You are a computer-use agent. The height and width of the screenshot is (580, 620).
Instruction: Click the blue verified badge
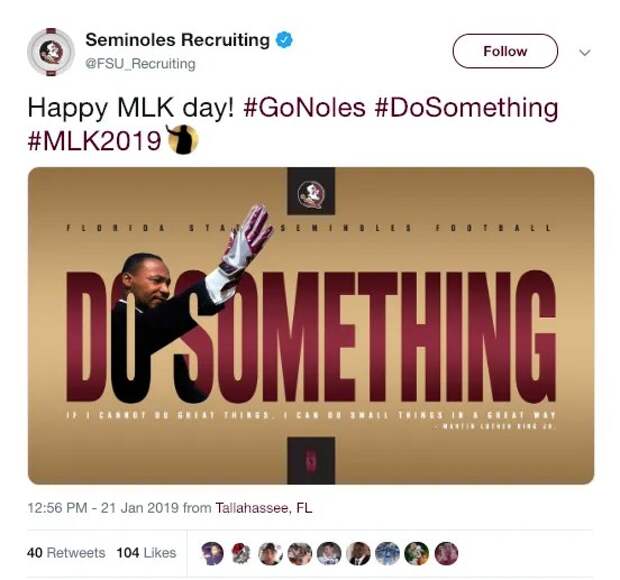(284, 40)
